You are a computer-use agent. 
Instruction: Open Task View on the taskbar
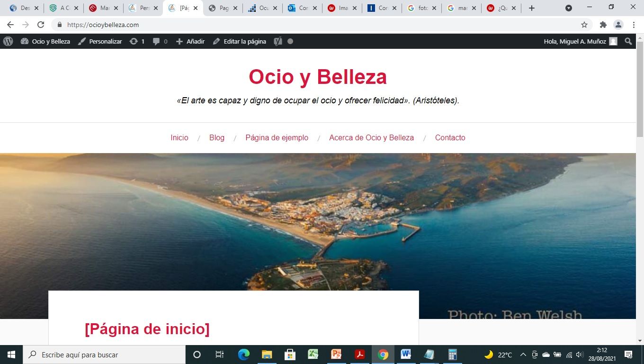point(220,355)
